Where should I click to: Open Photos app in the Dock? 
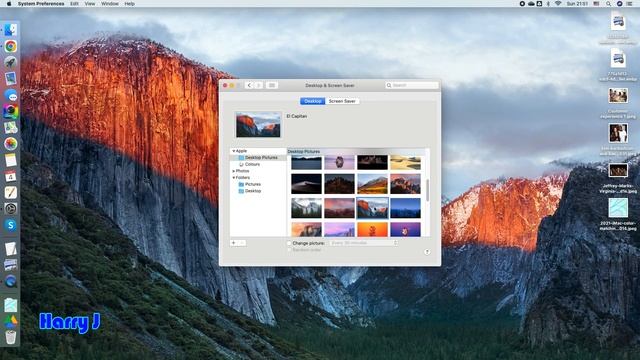(11, 144)
